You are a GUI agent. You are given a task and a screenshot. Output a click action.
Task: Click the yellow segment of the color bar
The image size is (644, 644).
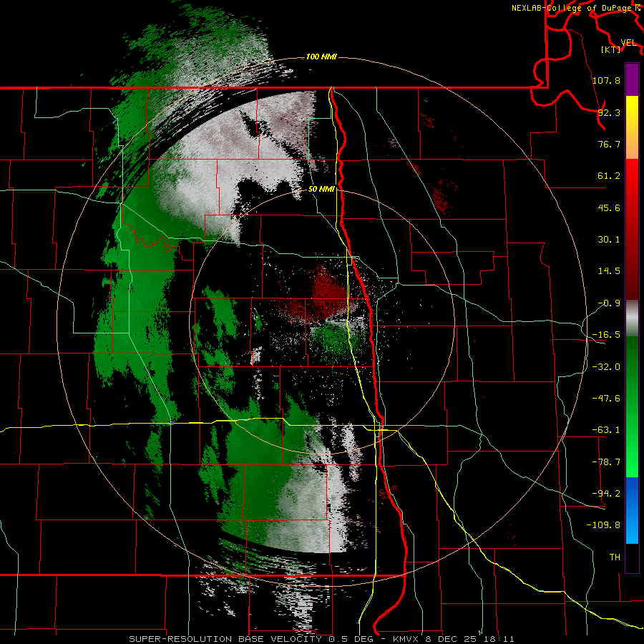(632, 127)
